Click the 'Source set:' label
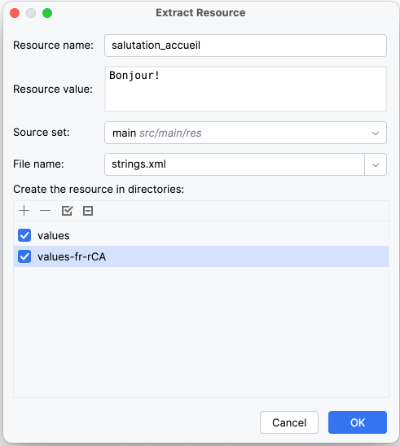This screenshot has height=446, width=400. (42, 132)
